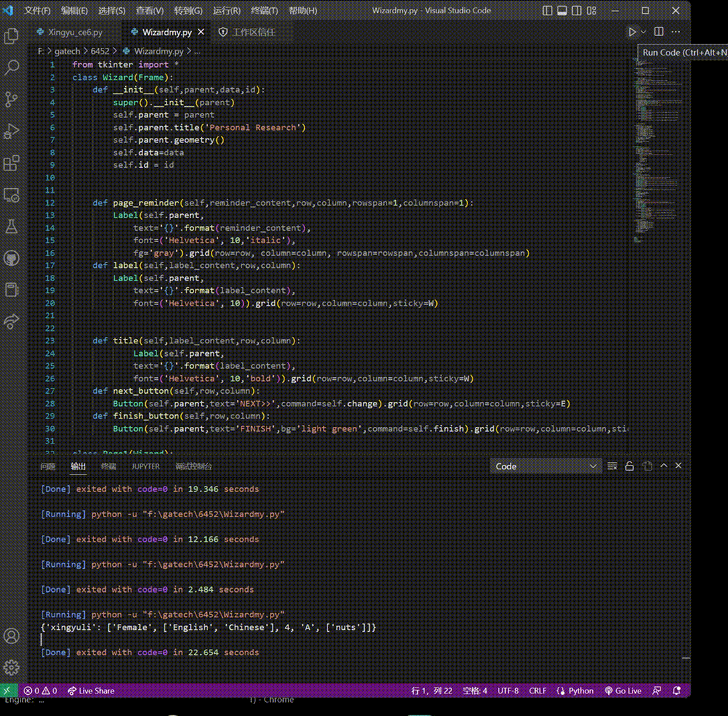Start Go Live server
Screen dimensions: 728x716
623,690
